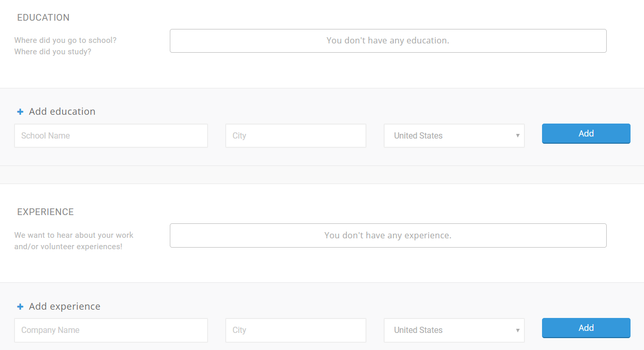This screenshot has width=644, height=350.
Task: Focus the City field under Add education
Action: tap(296, 135)
